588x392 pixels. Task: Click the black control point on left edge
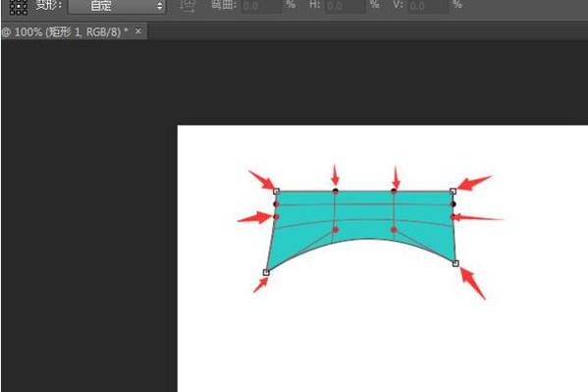[x=277, y=204]
